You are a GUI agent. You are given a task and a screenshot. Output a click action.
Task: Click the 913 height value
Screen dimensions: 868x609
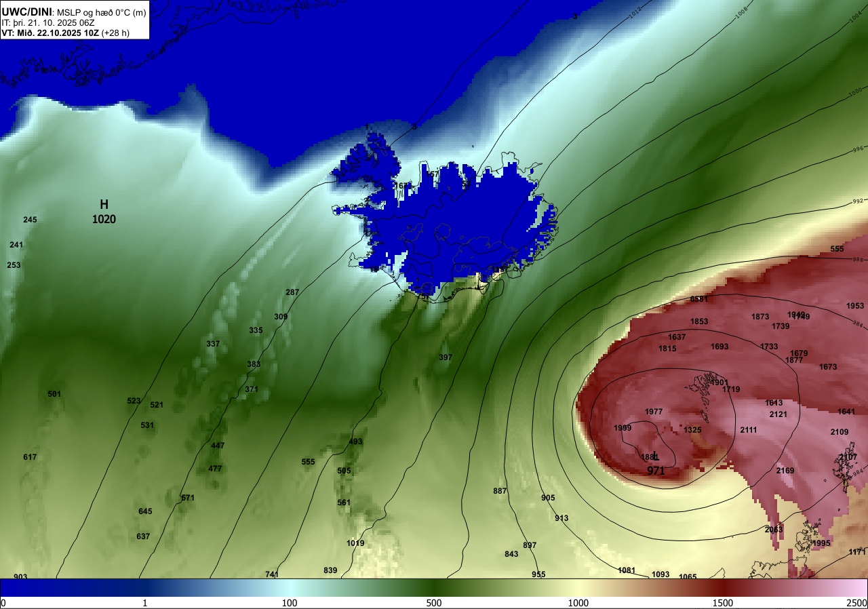pyautogui.click(x=561, y=518)
